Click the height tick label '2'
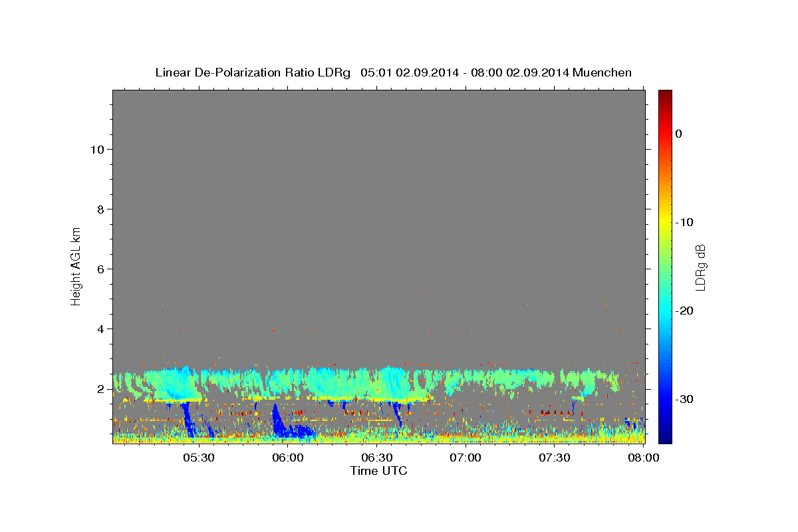 pyautogui.click(x=101, y=389)
